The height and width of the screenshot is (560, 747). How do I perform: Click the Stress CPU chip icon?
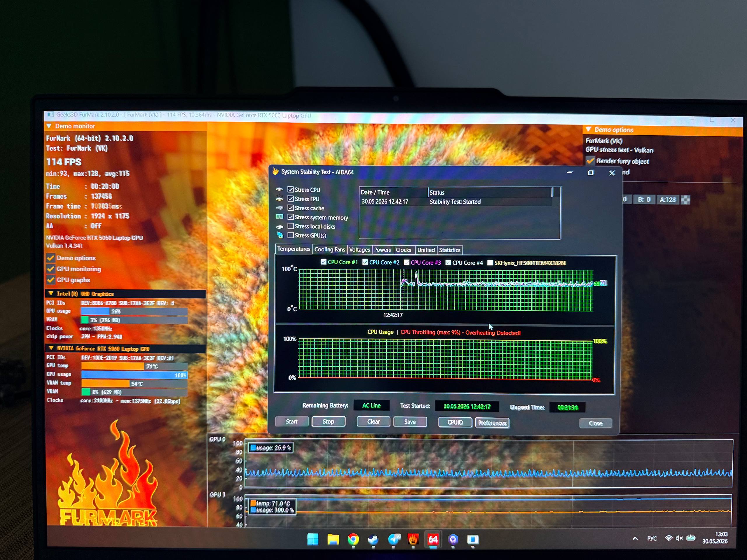click(279, 189)
